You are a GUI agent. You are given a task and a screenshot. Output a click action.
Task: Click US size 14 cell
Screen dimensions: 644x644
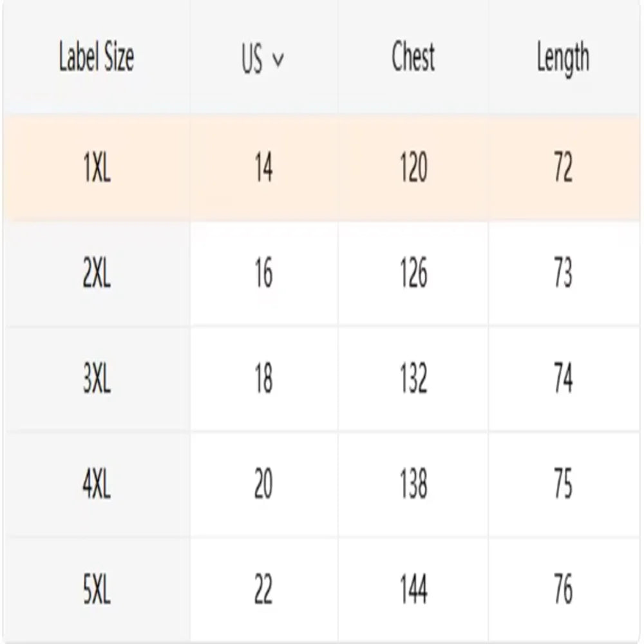tap(263, 169)
